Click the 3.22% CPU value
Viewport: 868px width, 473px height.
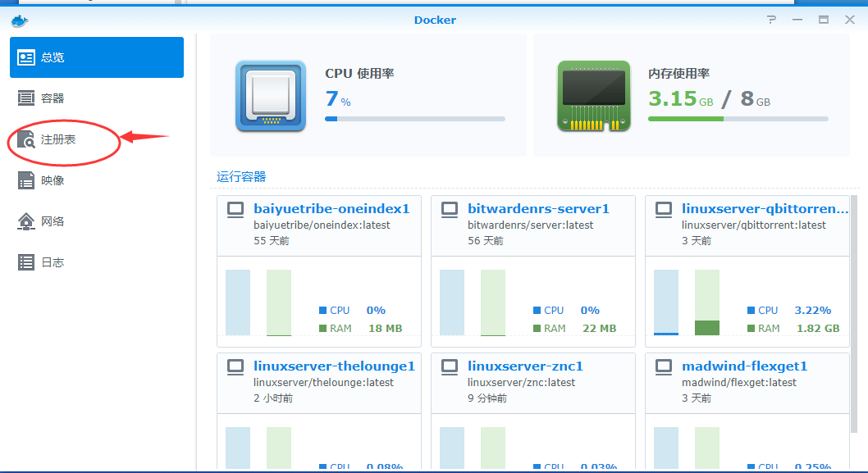813,311
